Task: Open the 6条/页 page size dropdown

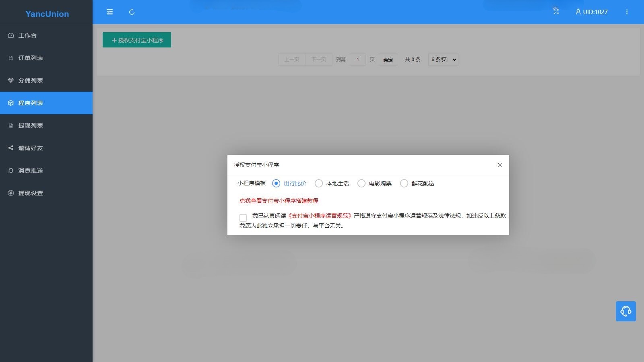Action: (443, 59)
